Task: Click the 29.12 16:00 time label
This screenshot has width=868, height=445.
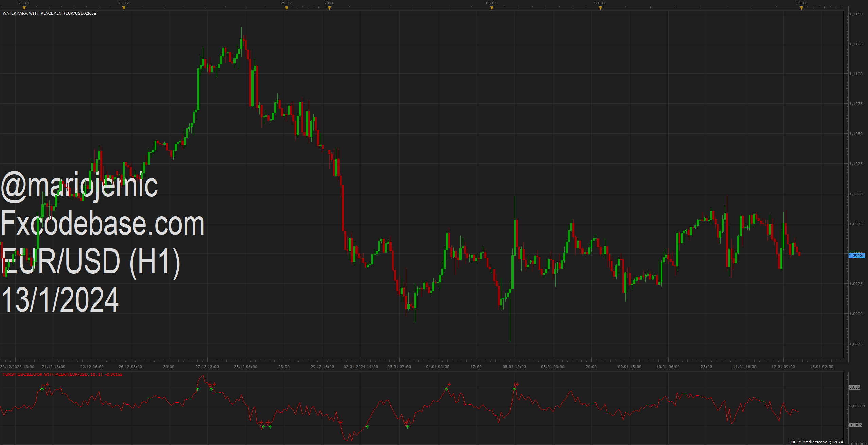Action: click(322, 367)
